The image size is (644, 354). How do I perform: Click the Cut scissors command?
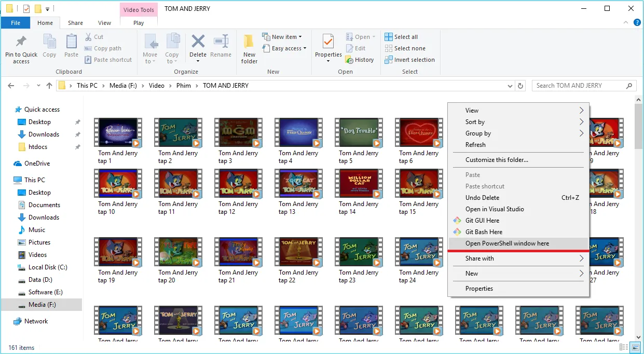[x=94, y=37]
